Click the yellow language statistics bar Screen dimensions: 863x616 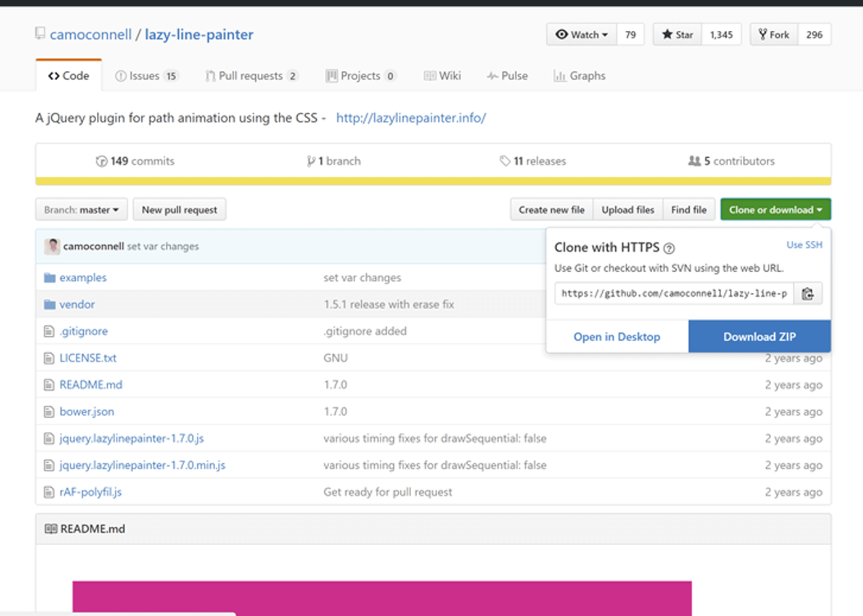(x=431, y=180)
